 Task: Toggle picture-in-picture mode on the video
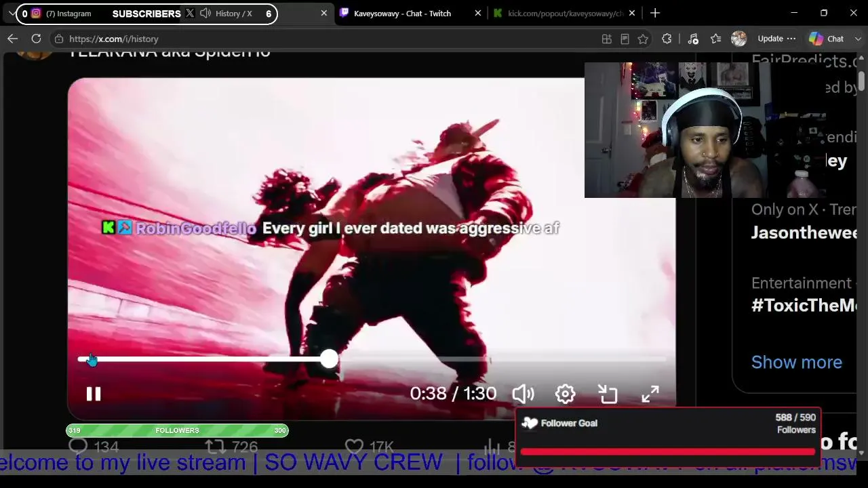(x=608, y=394)
